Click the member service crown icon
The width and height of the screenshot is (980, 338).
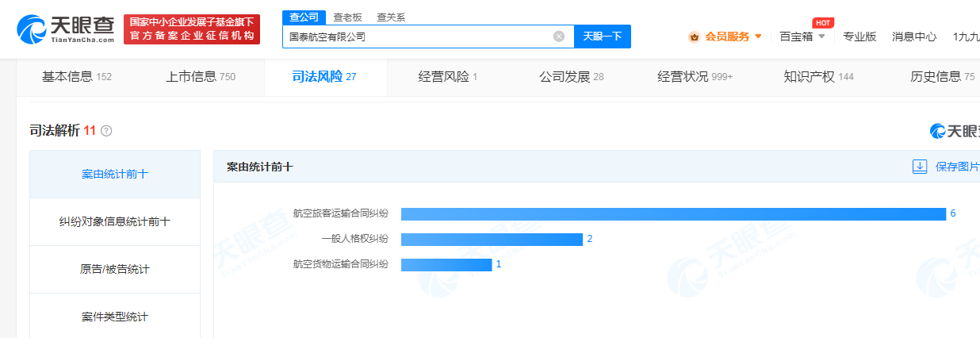694,36
